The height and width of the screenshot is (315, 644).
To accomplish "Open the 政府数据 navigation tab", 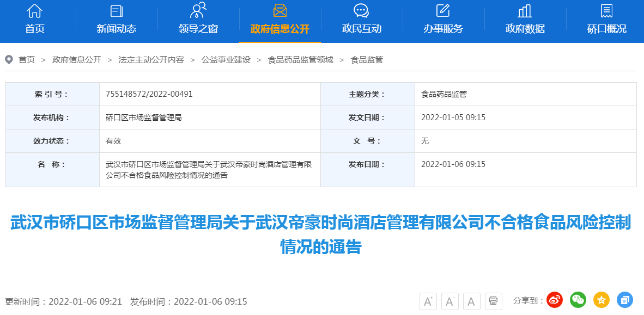I will click(x=525, y=20).
